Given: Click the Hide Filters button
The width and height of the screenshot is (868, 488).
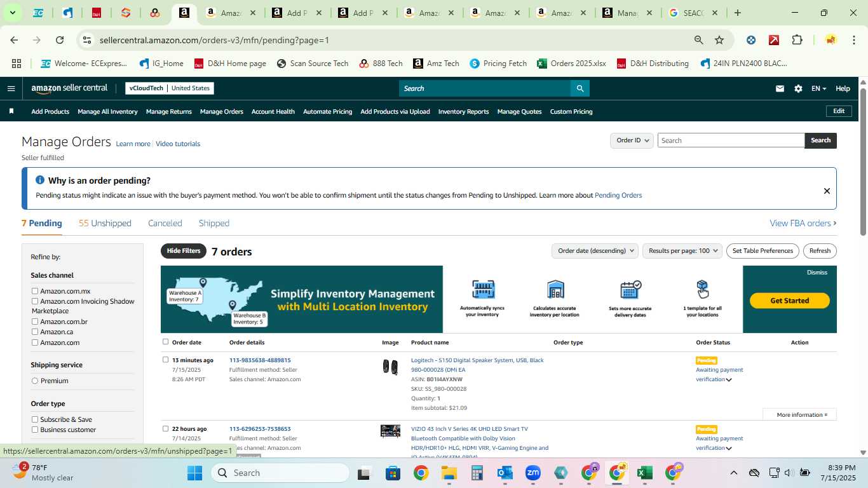Looking at the screenshot, I should [x=184, y=251].
